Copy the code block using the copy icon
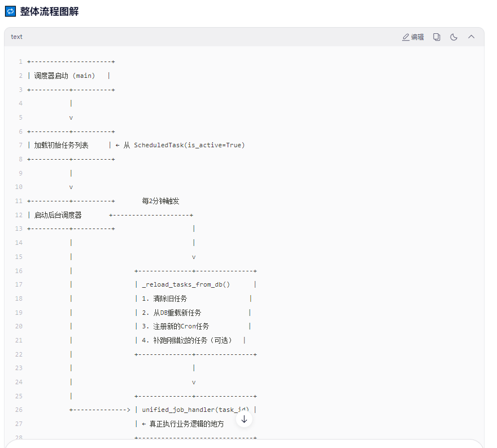The width and height of the screenshot is (497, 448). [x=436, y=36]
